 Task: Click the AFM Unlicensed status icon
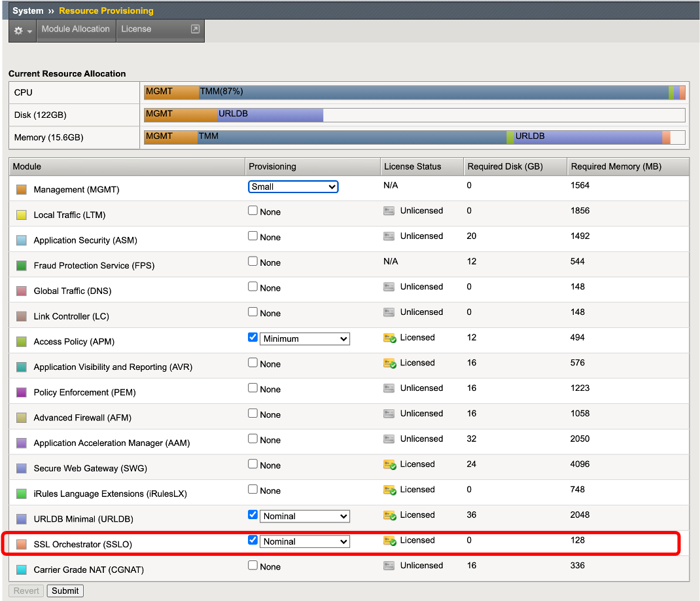tap(389, 414)
